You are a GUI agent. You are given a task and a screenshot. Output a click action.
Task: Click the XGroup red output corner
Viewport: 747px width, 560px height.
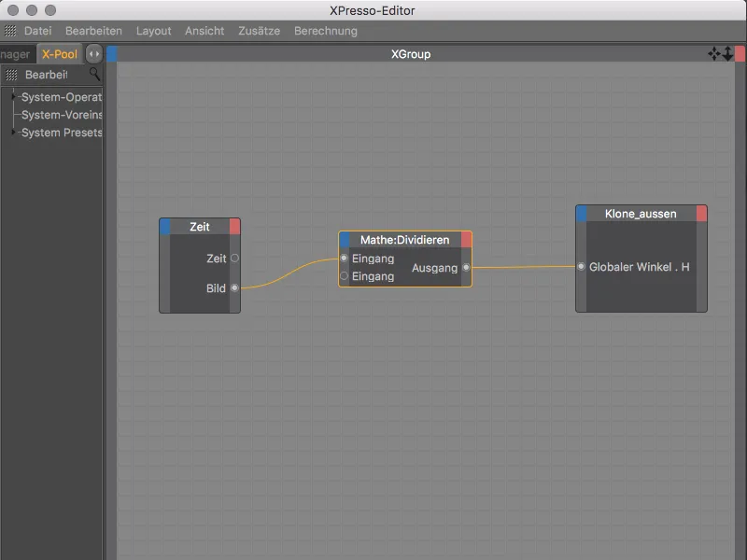[x=740, y=54]
